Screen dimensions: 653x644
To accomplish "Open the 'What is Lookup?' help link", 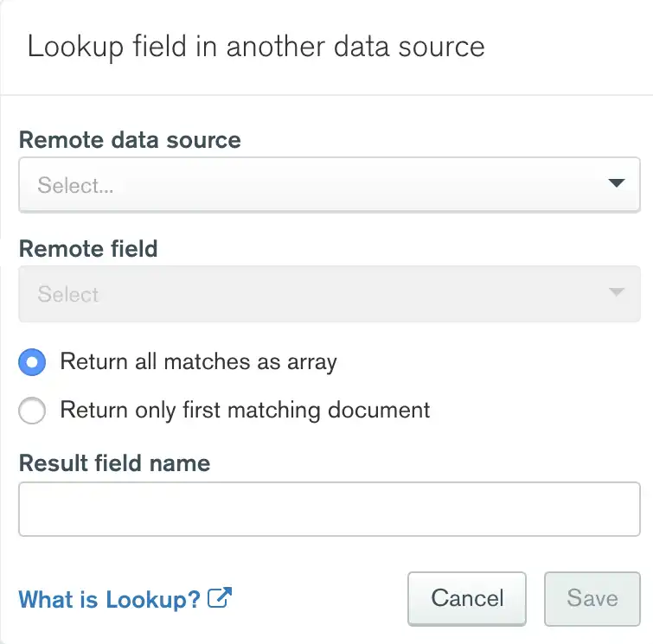I will click(x=110, y=598).
